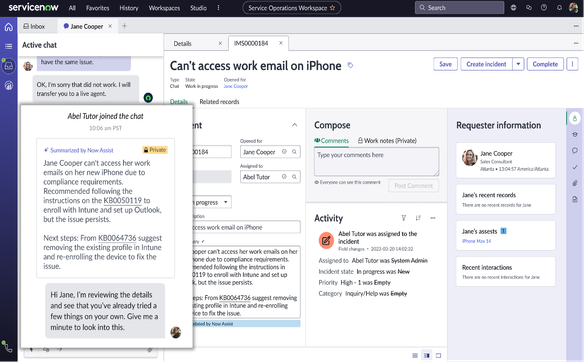This screenshot has width=584, height=362.
Task: Open the home icon in left sidebar
Action: pos(9,27)
